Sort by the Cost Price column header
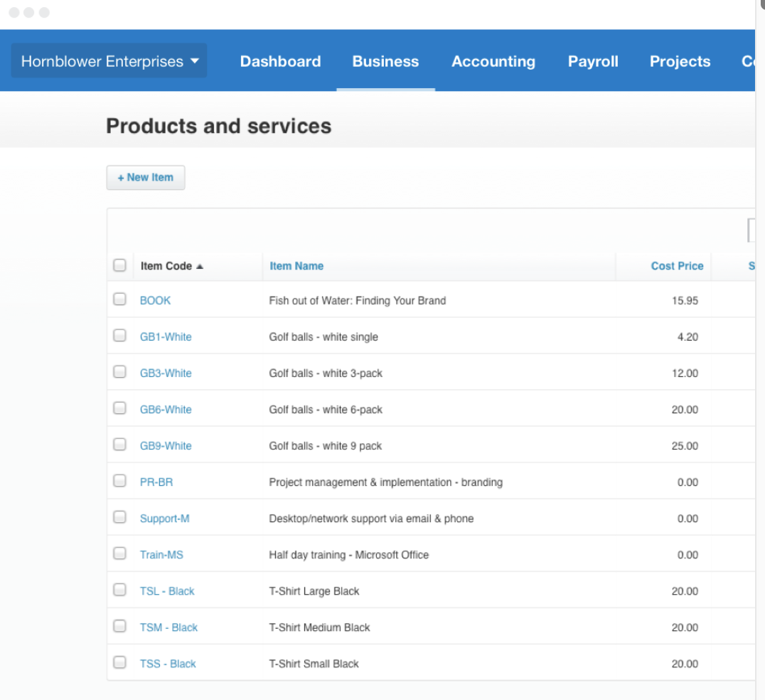The width and height of the screenshot is (765, 700). pos(676,266)
